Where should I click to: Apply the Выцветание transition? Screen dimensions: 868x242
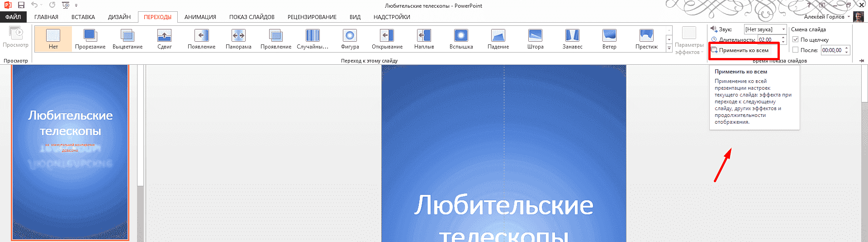[x=128, y=39]
